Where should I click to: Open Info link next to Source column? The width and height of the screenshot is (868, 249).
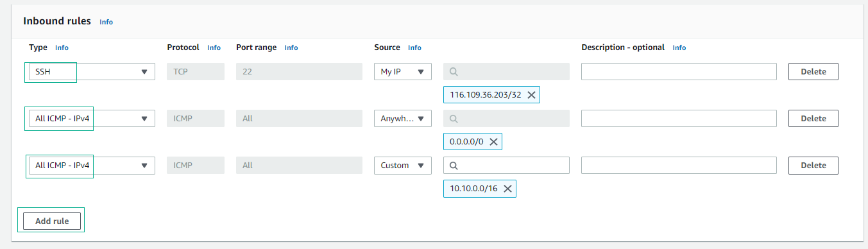click(415, 47)
